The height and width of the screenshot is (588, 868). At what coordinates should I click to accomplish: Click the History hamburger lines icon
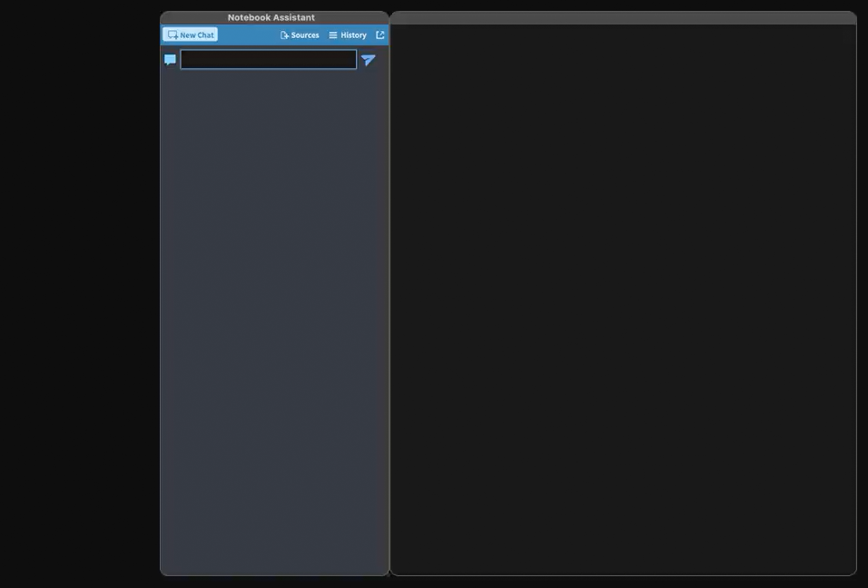(x=333, y=35)
